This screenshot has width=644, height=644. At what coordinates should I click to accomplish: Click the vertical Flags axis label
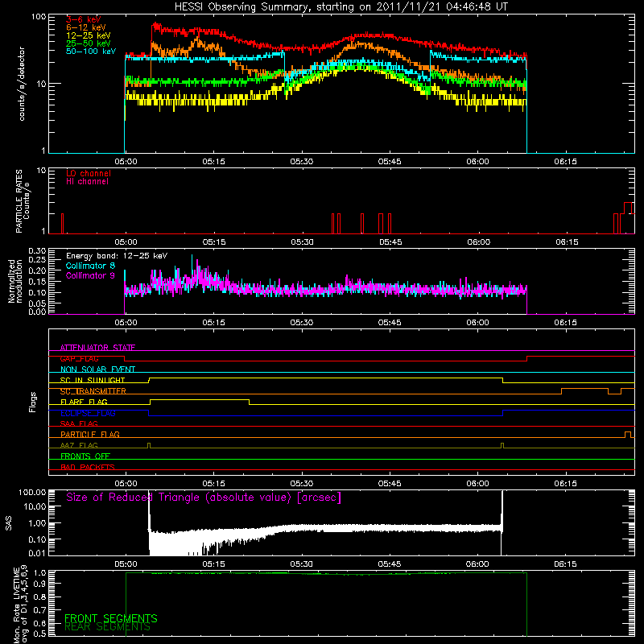click(x=33, y=402)
